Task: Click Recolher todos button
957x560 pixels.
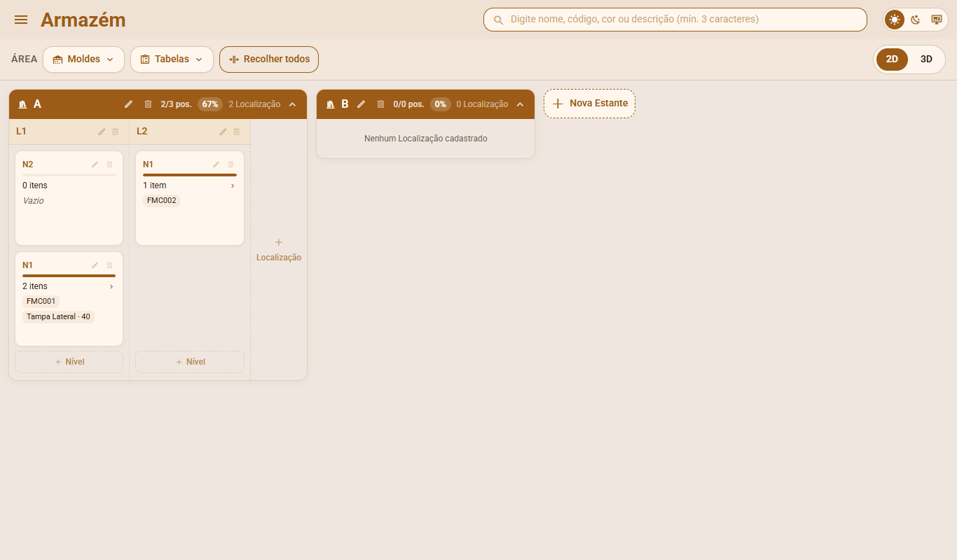Action: (269, 59)
